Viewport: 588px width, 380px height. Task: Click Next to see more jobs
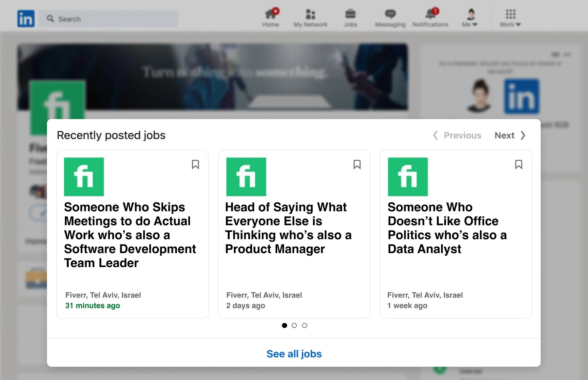[510, 135]
